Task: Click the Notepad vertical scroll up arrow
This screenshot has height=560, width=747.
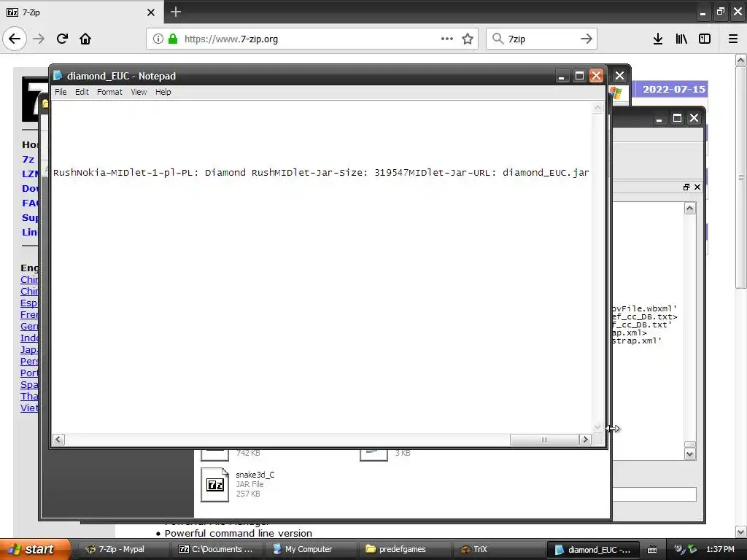Action: (x=597, y=108)
